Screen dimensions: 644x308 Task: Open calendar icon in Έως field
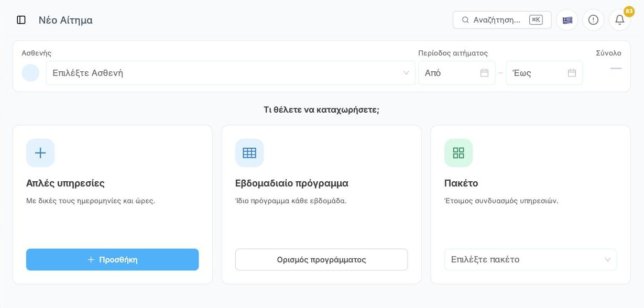572,73
